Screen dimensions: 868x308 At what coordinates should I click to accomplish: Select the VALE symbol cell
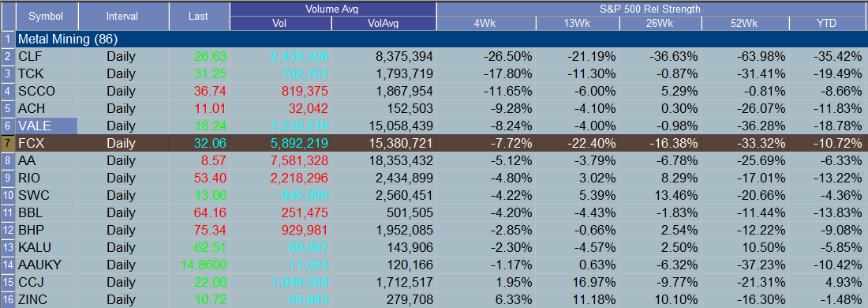tap(46, 126)
